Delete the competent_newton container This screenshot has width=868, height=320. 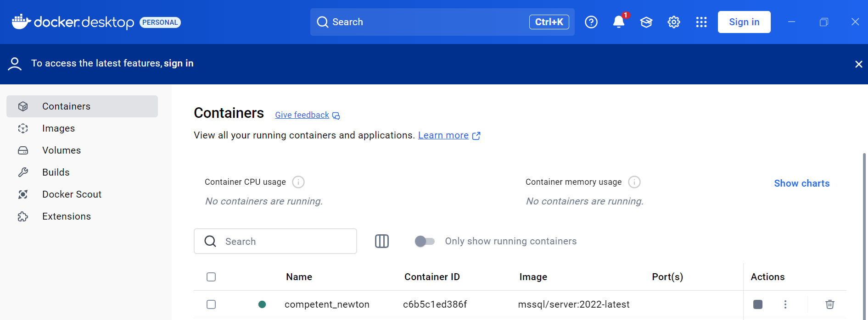click(830, 304)
